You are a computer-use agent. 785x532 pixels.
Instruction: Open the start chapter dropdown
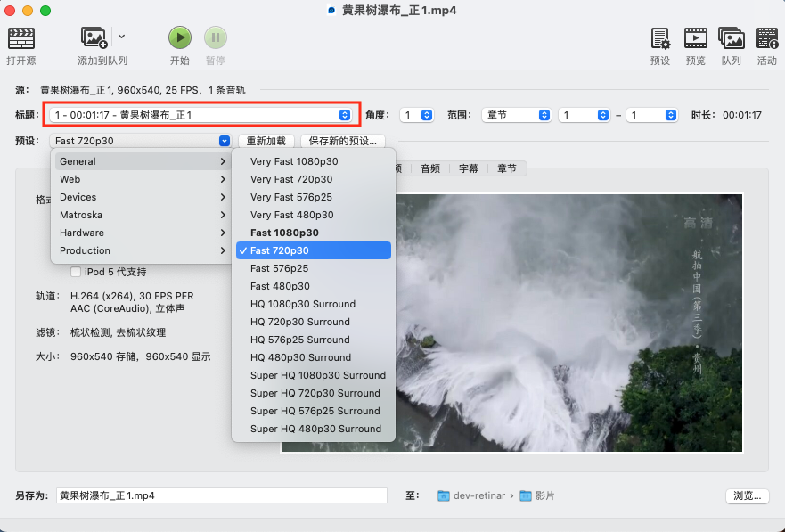tap(585, 115)
